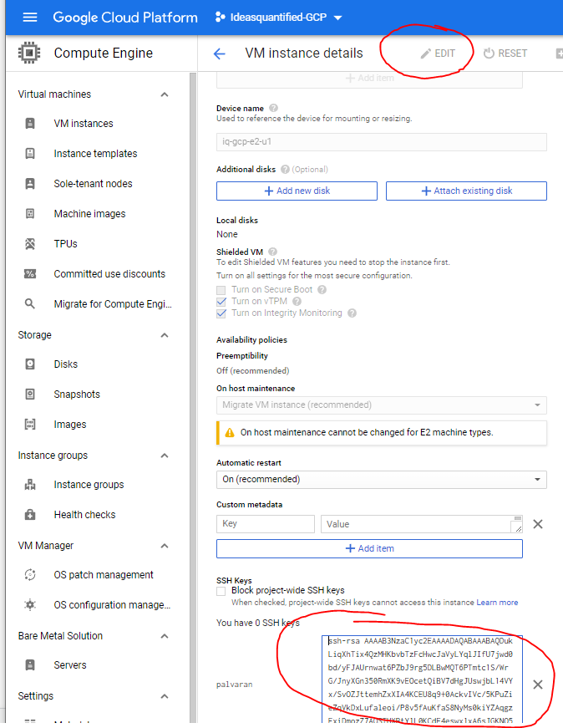Remove the palvaran SSH key

click(x=538, y=685)
